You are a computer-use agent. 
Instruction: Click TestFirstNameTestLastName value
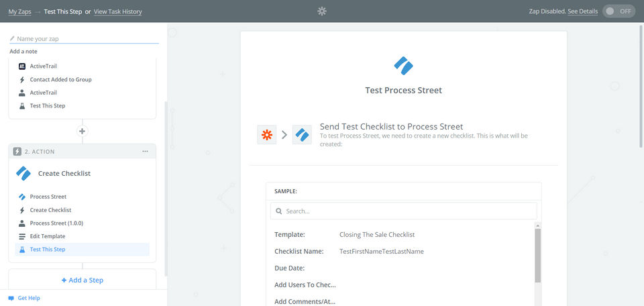(x=382, y=252)
